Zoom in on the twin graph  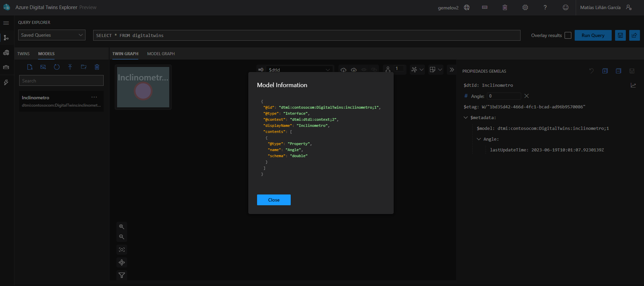point(122,227)
